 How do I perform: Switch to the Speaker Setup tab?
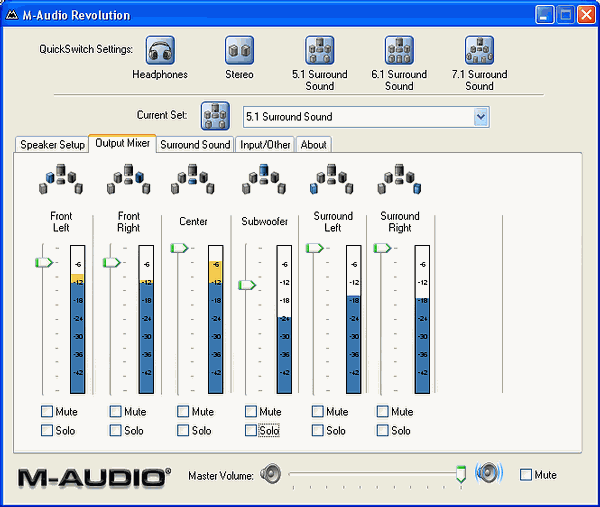[x=52, y=145]
